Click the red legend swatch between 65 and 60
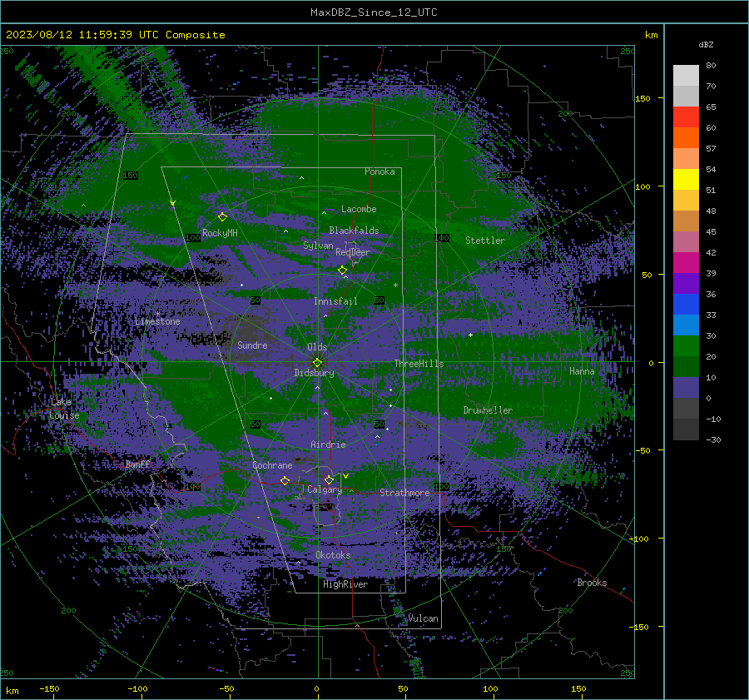The image size is (749, 700). pyautogui.click(x=686, y=117)
